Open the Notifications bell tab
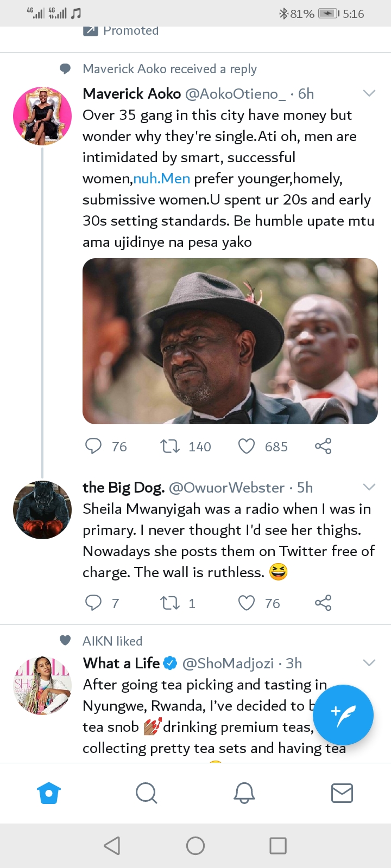 click(244, 793)
